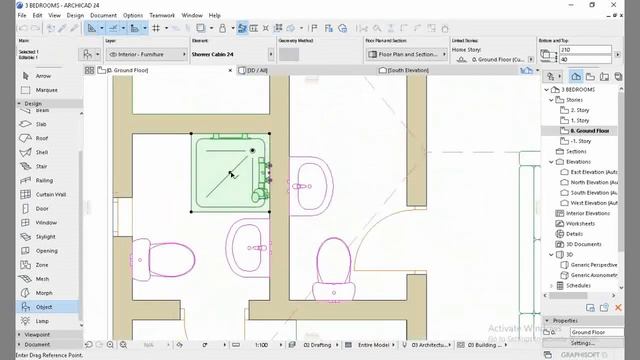Viewport: 640px width, 360px height.
Task: Open the Home Story Ground Floor dropdown
Action: [531, 60]
